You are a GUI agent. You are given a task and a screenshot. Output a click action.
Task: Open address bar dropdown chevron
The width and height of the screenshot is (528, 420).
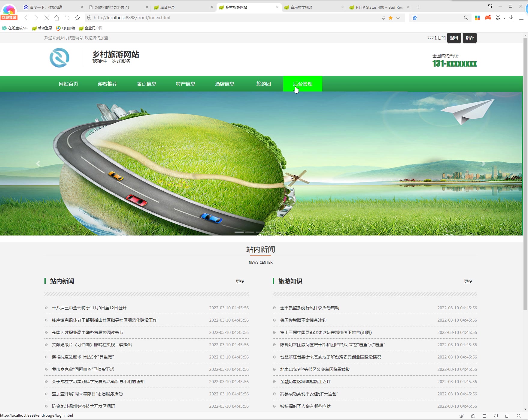click(x=398, y=18)
